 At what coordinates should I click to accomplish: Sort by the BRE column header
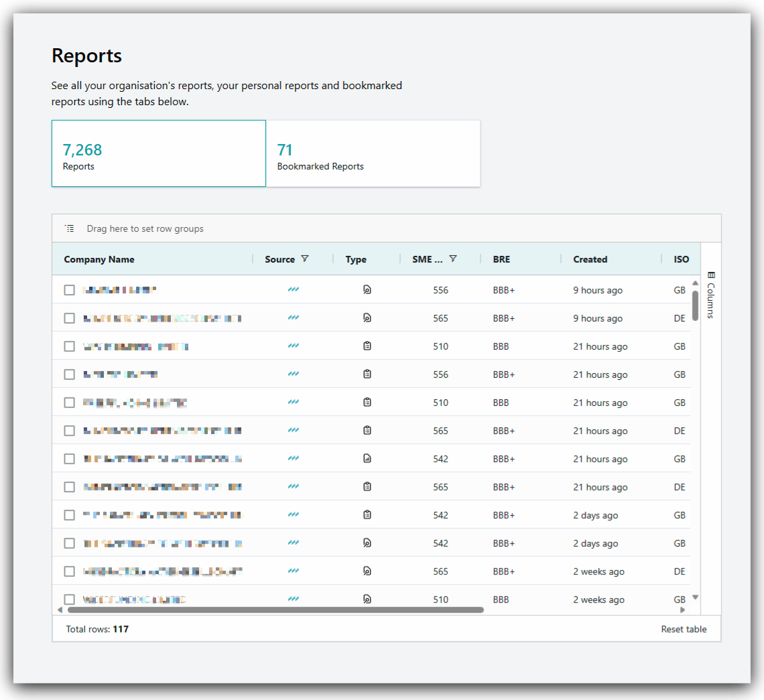(x=501, y=259)
